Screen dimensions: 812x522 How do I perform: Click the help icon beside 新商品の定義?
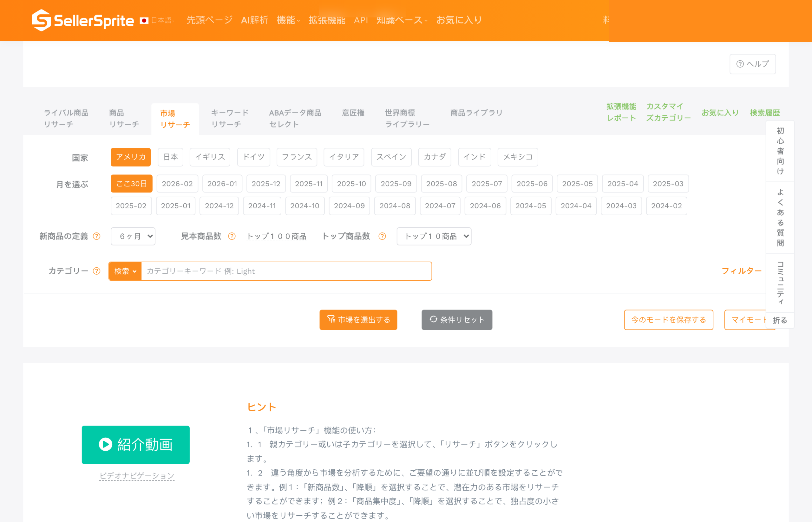[x=97, y=236]
